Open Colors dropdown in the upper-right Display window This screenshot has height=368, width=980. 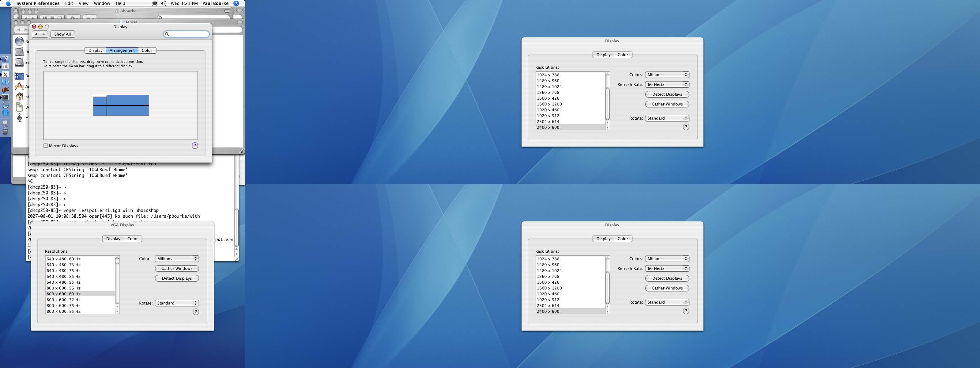tap(667, 75)
